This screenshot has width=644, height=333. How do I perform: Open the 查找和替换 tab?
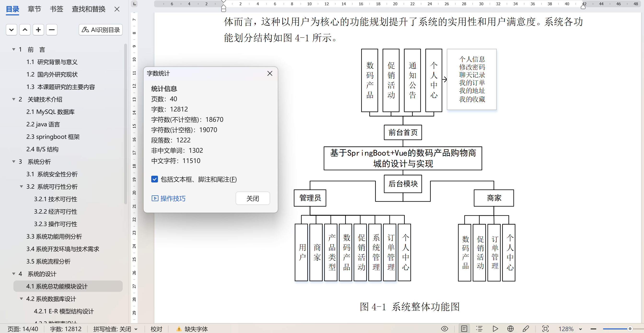88,9
